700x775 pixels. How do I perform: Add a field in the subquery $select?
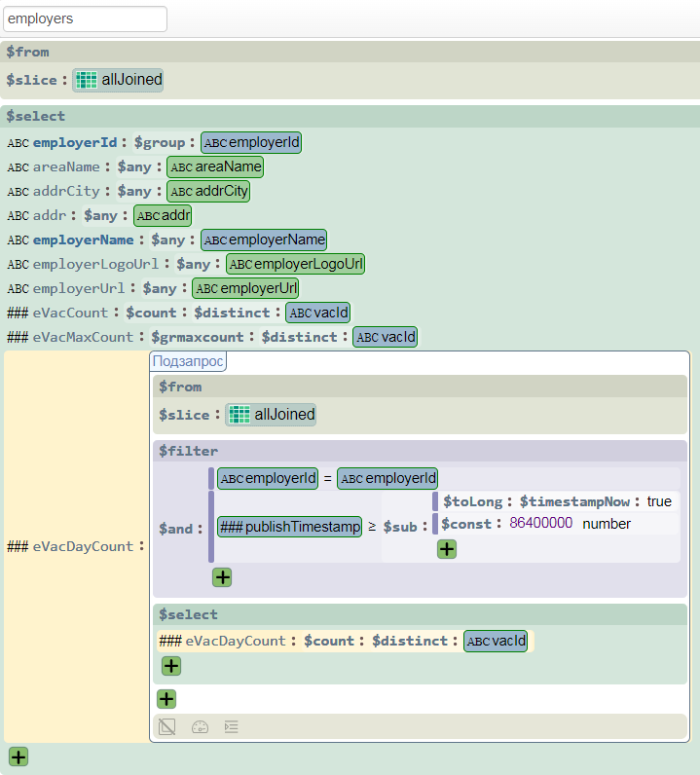tap(171, 666)
